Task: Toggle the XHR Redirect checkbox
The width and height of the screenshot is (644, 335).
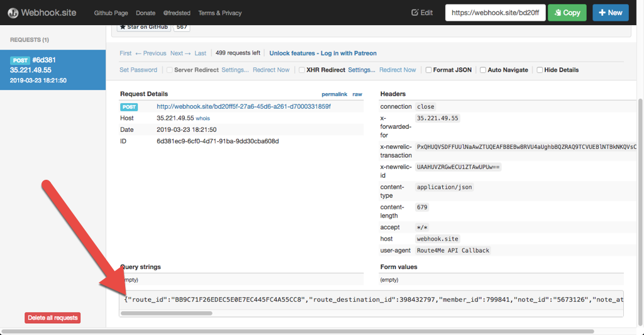Action: [x=302, y=70]
